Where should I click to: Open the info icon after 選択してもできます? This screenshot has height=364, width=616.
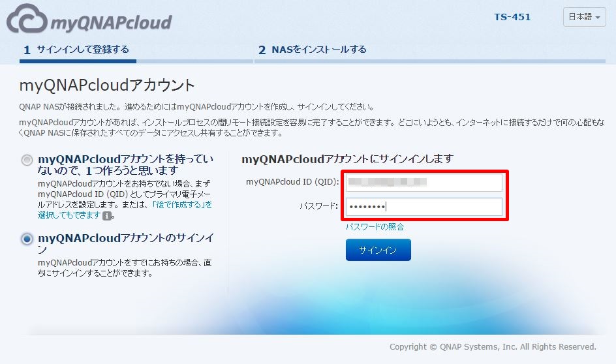coord(106,215)
